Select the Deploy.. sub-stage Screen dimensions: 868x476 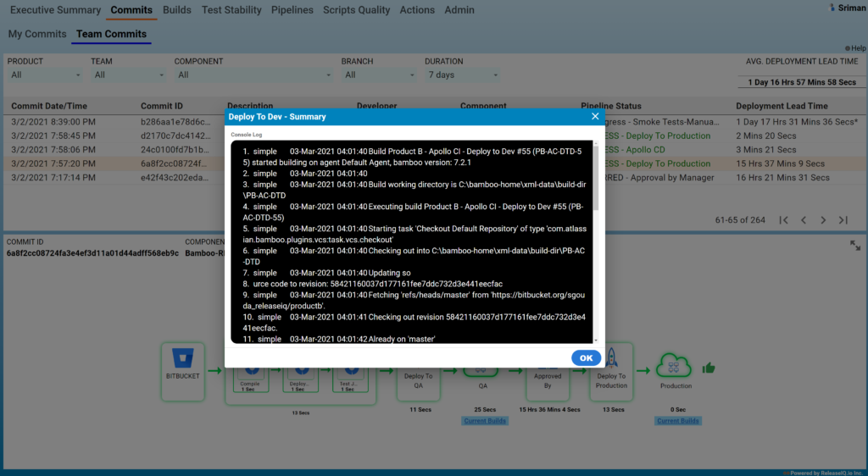click(x=300, y=379)
